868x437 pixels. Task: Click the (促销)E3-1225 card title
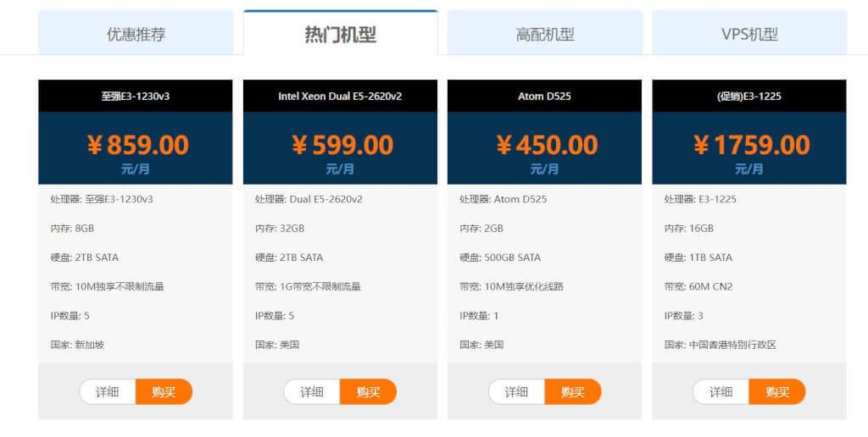pos(749,96)
